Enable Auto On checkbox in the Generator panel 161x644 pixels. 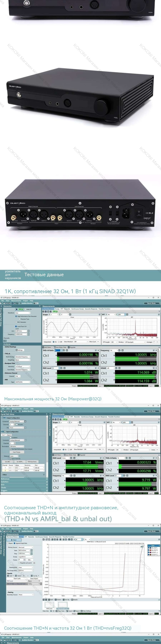tap(25, 309)
